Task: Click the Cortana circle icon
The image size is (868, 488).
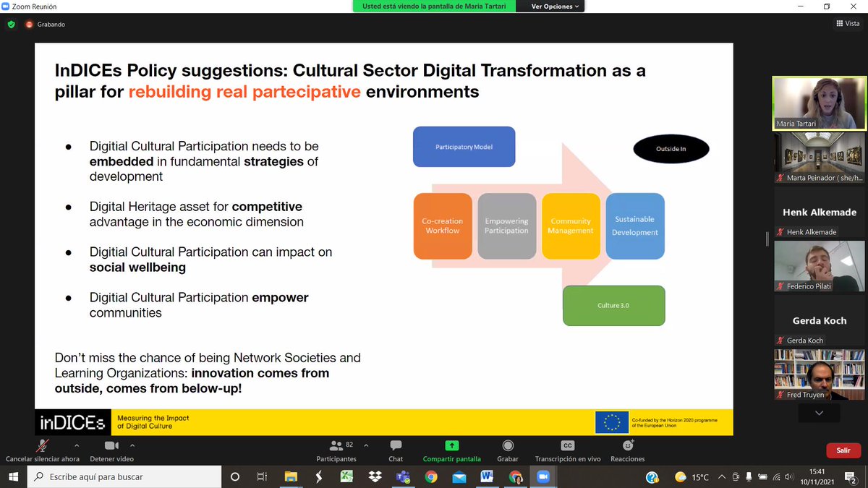Action: tap(235, 477)
